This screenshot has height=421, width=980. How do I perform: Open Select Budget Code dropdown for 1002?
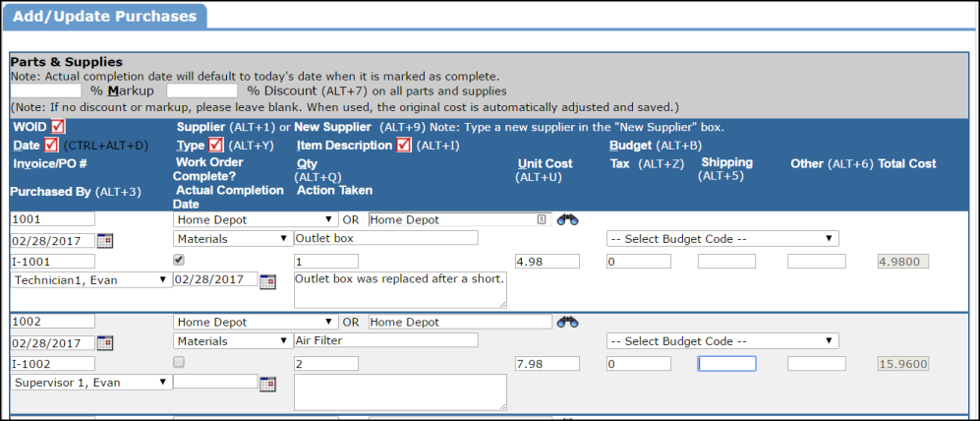pos(722,341)
